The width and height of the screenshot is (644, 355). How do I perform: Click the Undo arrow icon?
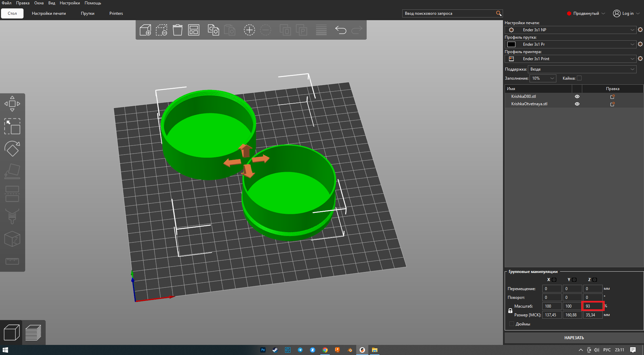(x=340, y=30)
